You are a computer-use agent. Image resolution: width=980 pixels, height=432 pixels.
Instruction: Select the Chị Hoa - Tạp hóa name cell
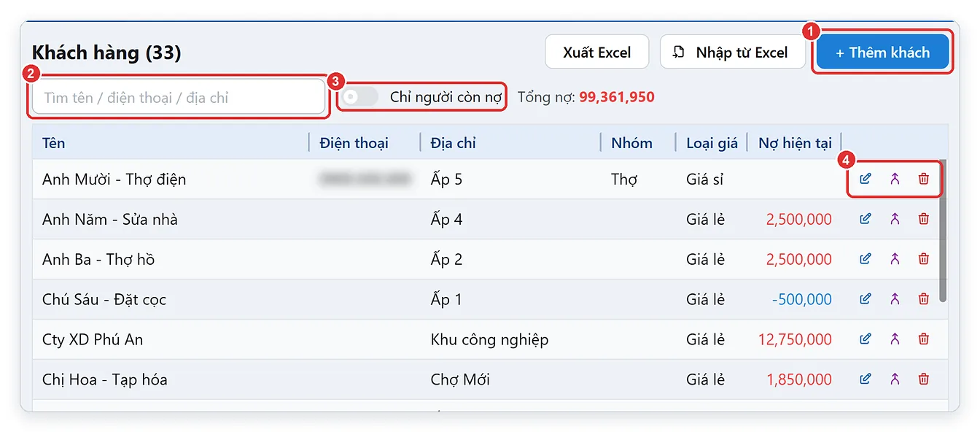[x=105, y=379]
